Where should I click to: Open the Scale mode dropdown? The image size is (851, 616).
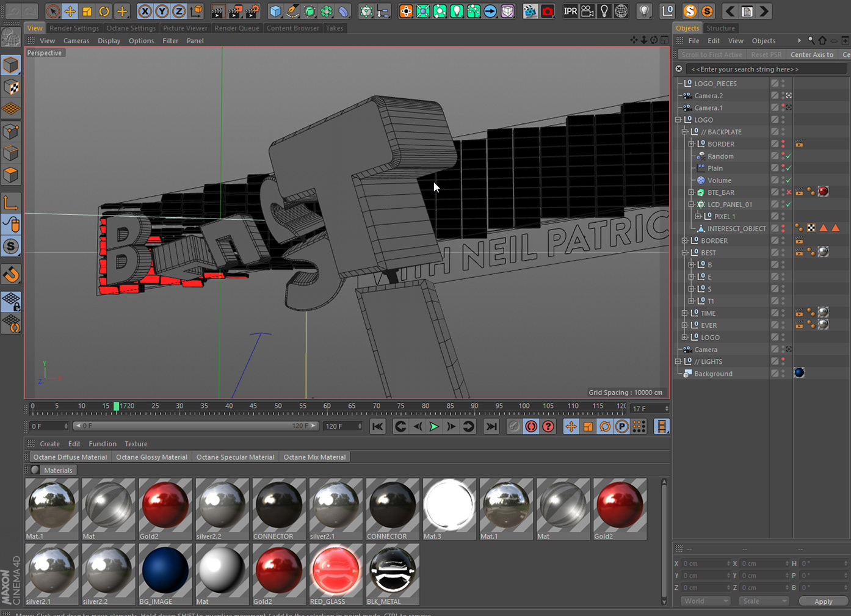pyautogui.click(x=764, y=601)
